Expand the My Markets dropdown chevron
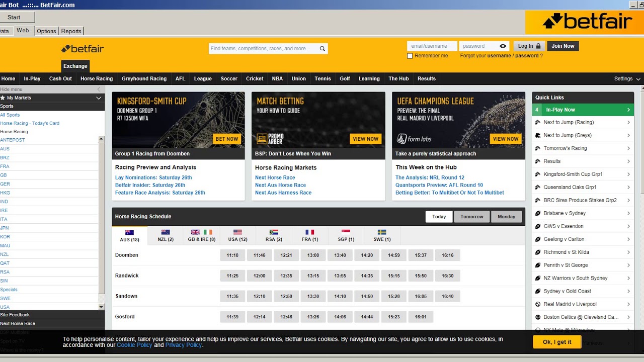The height and width of the screenshot is (362, 644). click(x=99, y=98)
